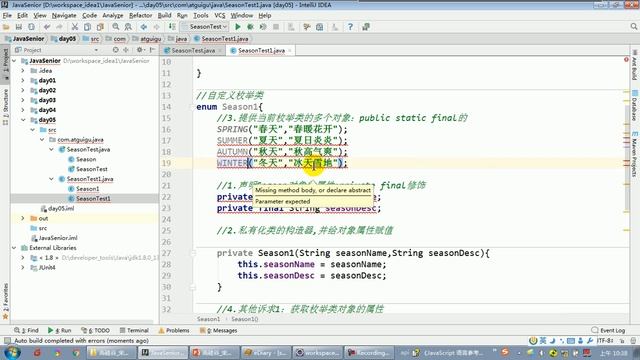Open Project Structure toolbar icon
Viewport: 640px width, 360px height.
320,27
